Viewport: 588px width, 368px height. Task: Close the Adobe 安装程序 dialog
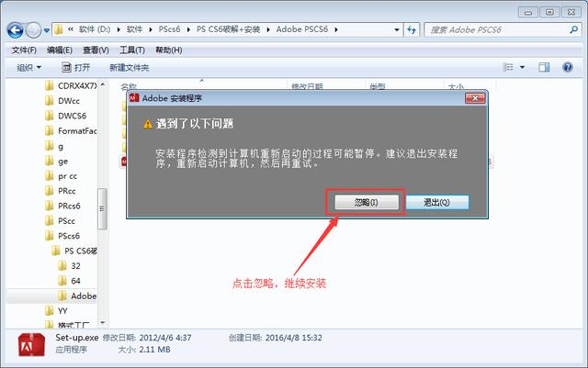point(475,98)
